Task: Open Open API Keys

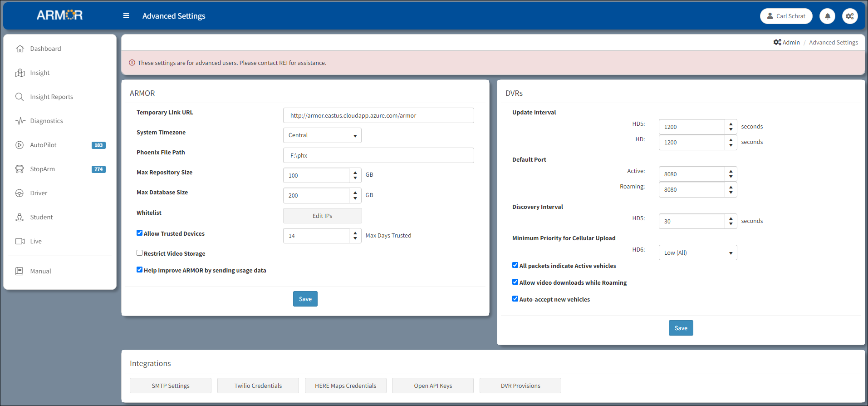Action: (433, 386)
